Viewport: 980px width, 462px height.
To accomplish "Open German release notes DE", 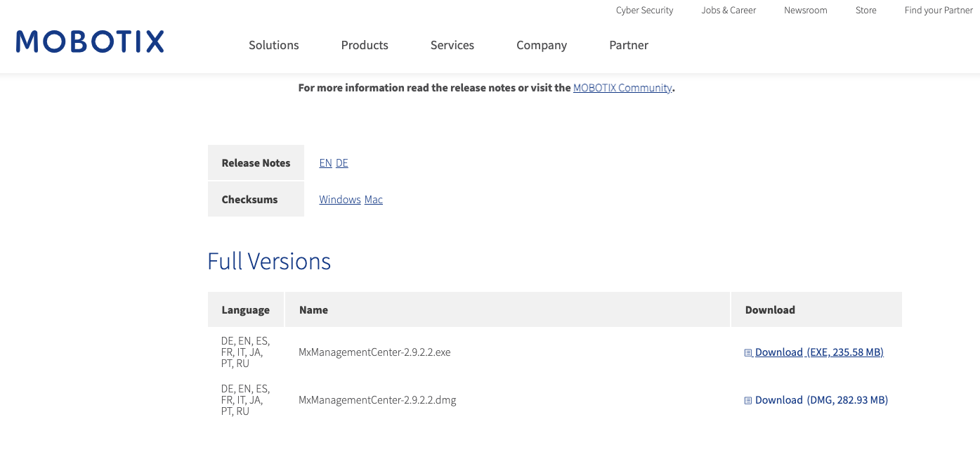I will coord(342,163).
